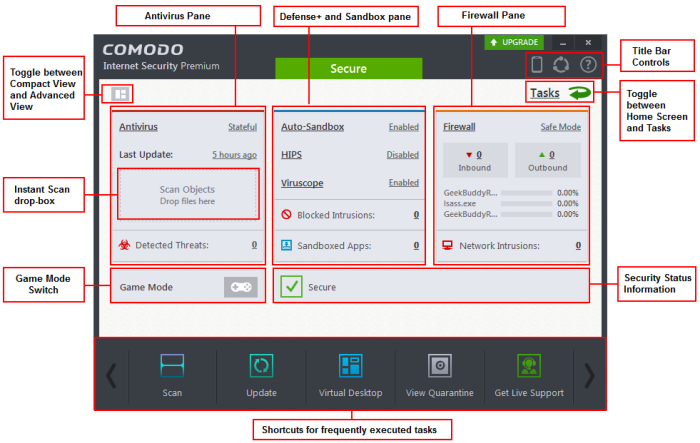Click the lsass.exe traffic usage bar

click(527, 204)
